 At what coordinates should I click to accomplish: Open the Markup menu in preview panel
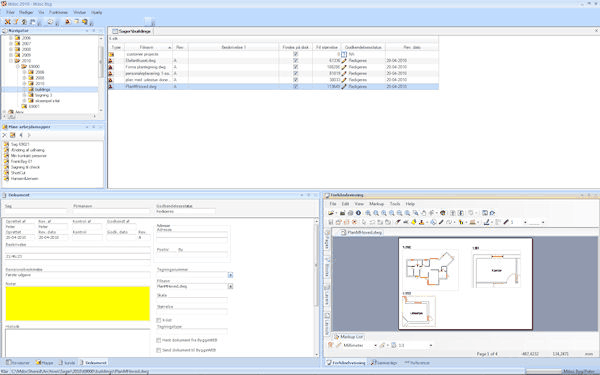tap(376, 204)
